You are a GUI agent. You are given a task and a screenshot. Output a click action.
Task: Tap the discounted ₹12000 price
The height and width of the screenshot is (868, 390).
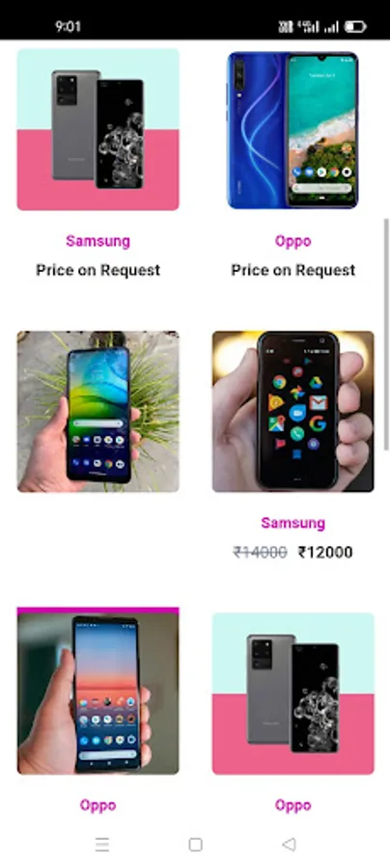point(325,553)
